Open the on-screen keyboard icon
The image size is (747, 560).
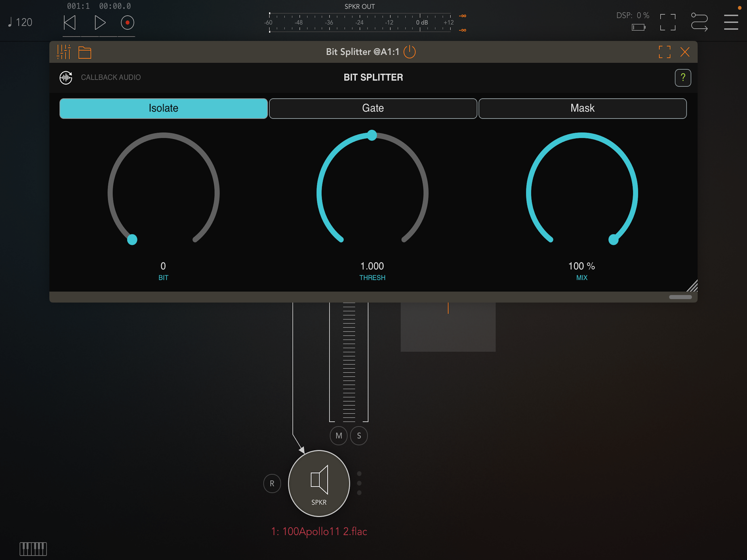[x=33, y=549]
